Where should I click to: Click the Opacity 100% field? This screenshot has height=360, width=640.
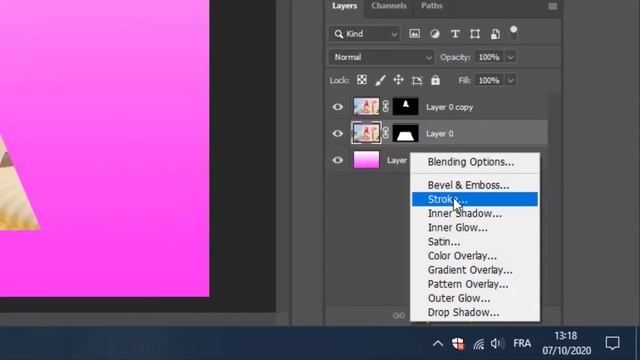489,57
